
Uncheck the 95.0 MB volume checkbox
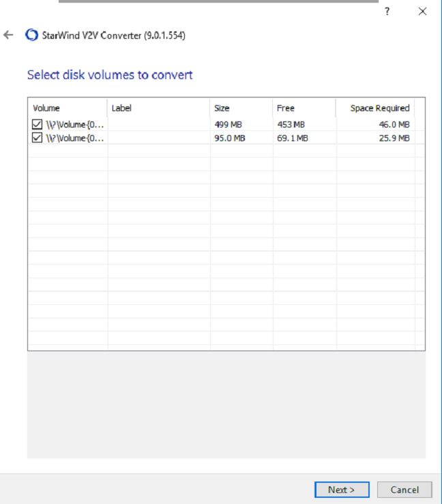(x=37, y=138)
